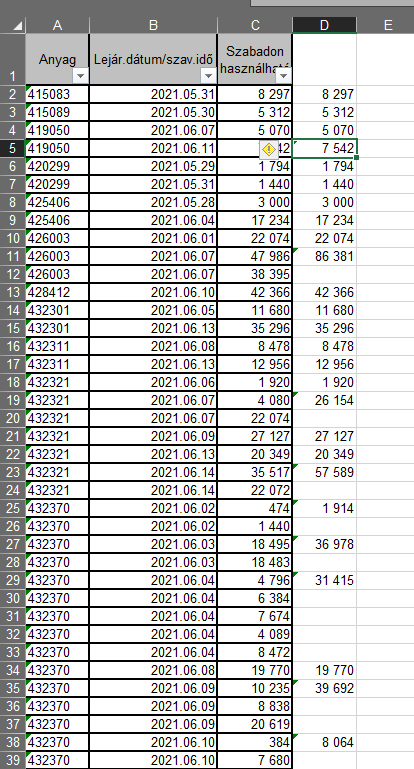Open the Lejár.dátum/szav.idő filter dropdown
Image resolution: width=414 pixels, height=769 pixels.
tap(208, 76)
